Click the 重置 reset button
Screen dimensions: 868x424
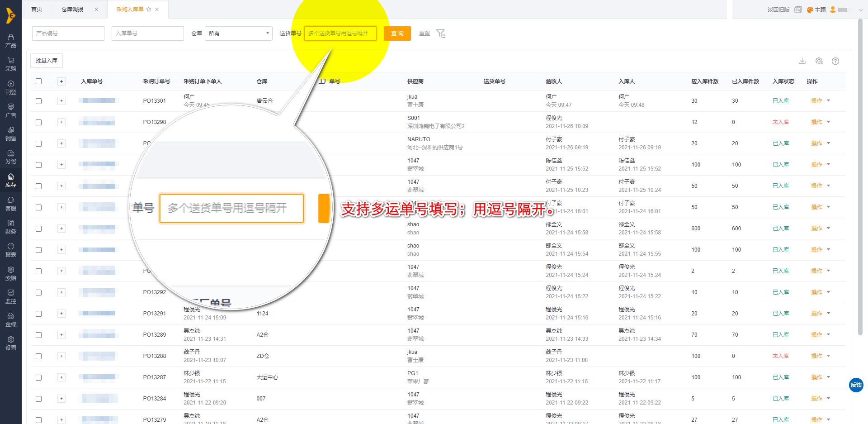[425, 33]
